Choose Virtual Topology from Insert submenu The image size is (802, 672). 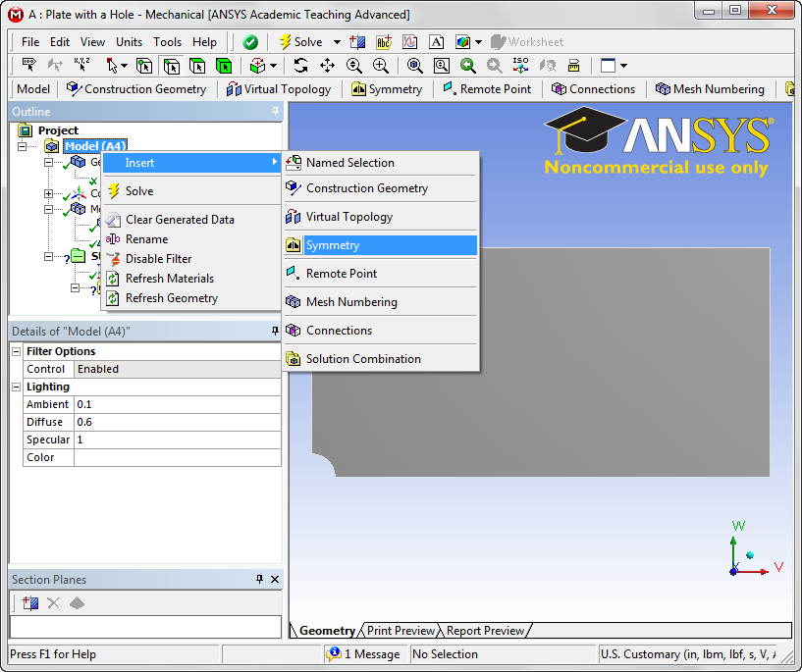[x=381, y=217]
